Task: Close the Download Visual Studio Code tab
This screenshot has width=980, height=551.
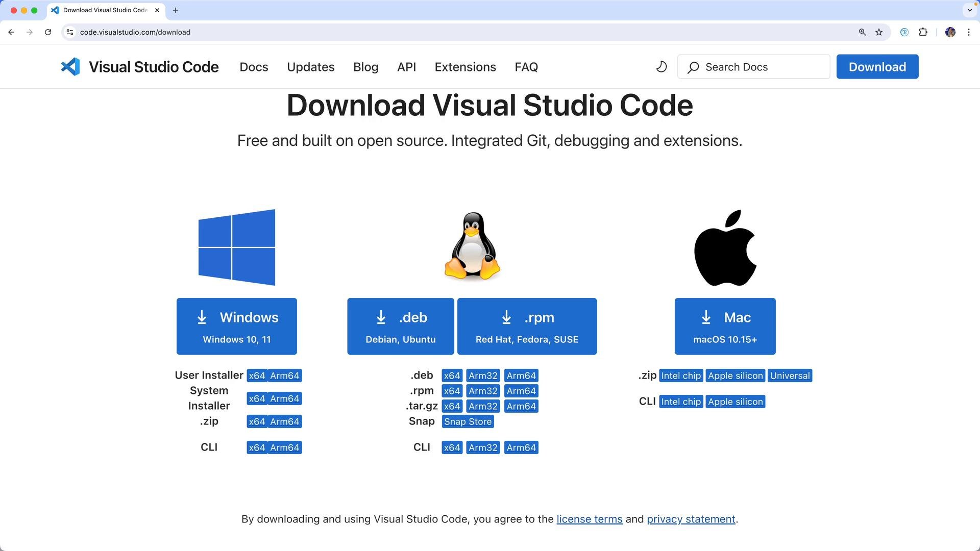Action: coord(157,10)
